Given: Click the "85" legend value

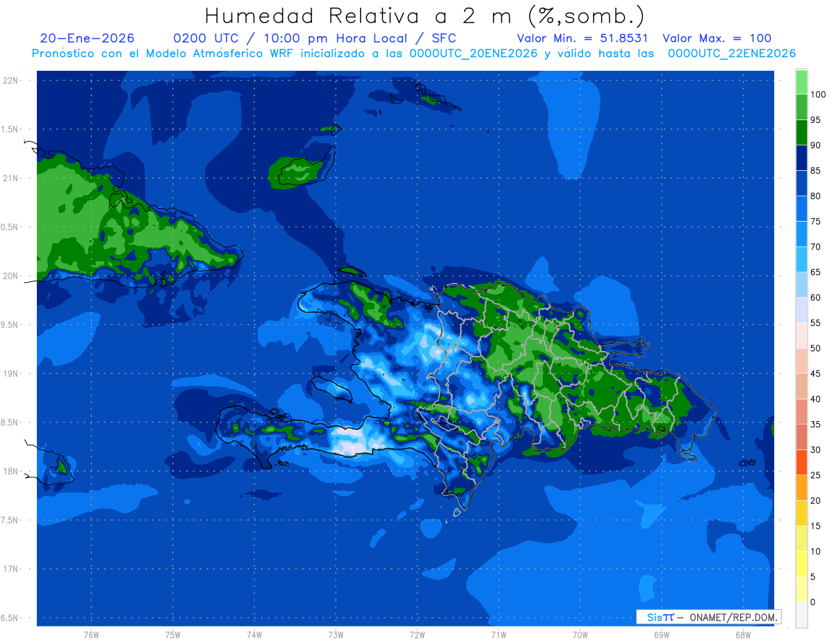Looking at the screenshot, I should click(815, 171).
